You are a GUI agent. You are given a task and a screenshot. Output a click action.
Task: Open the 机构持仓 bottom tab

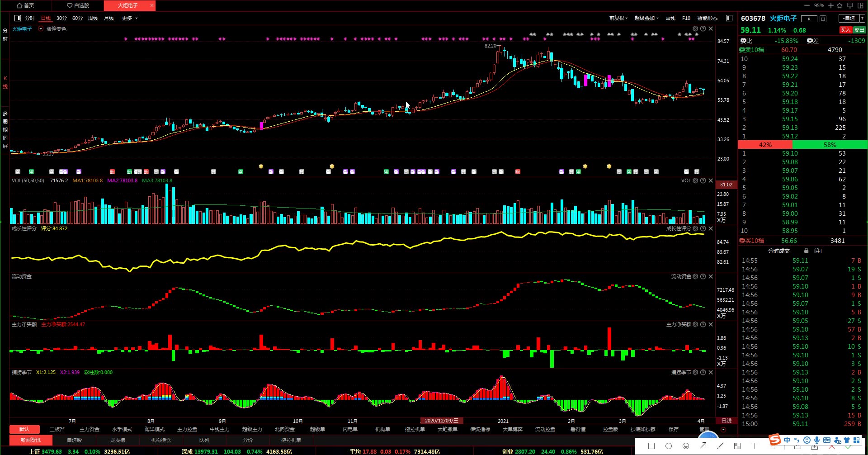161,440
